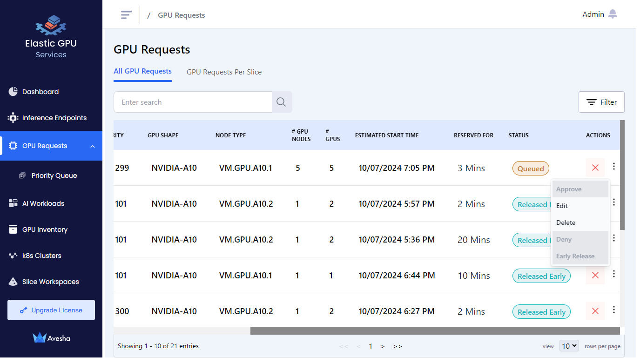Open kebab menu on the Queued row
This screenshot has width=640, height=364.
pyautogui.click(x=614, y=166)
